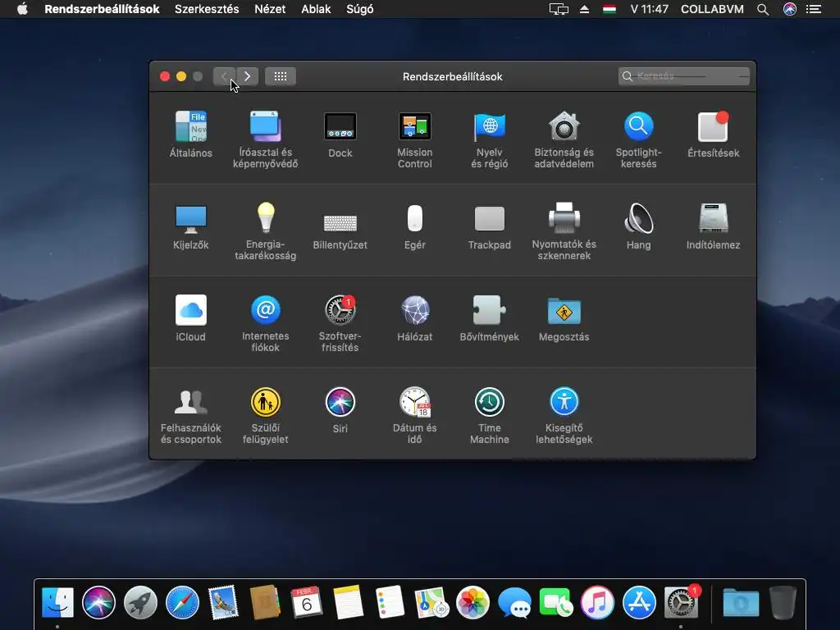Open Calendar in the Dock
The width and height of the screenshot is (840, 630).
[x=307, y=602]
